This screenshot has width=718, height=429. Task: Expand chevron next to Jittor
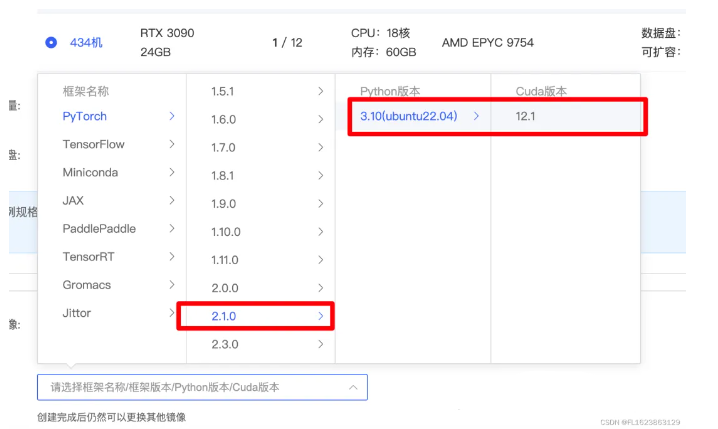point(172,313)
